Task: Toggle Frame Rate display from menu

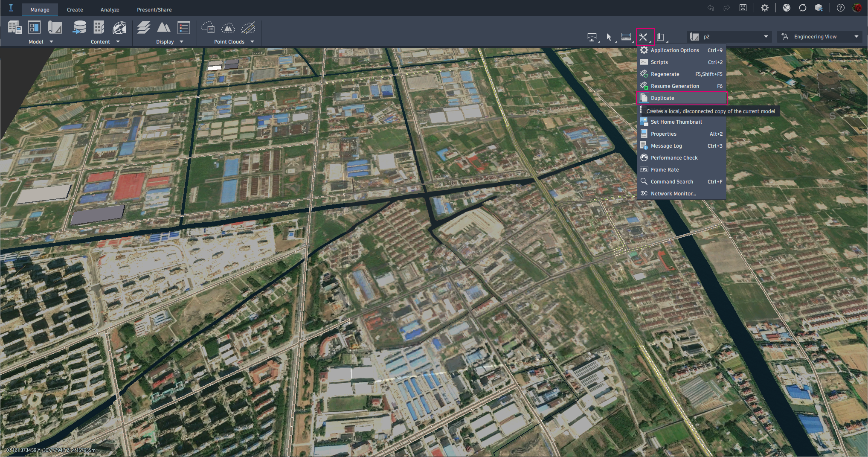Action: 682,170
